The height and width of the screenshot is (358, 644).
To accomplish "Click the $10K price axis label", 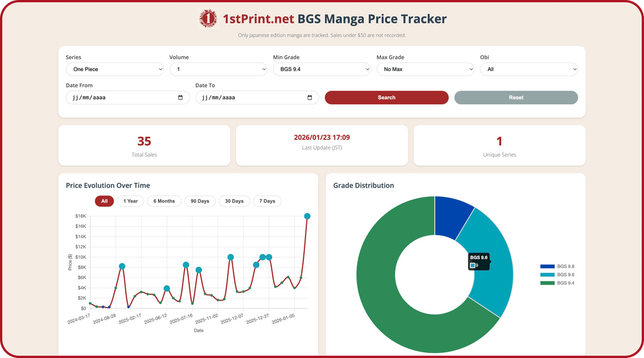I will point(80,257).
